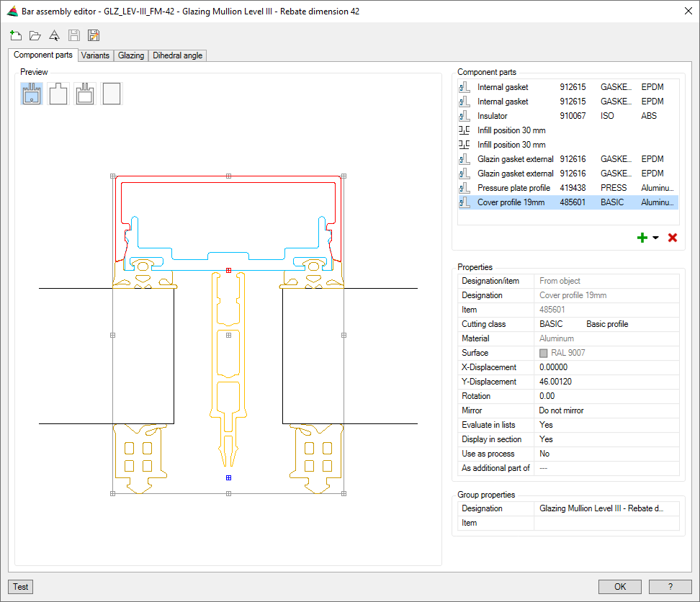Switch to the Variants tab
The image size is (700, 602).
(95, 55)
